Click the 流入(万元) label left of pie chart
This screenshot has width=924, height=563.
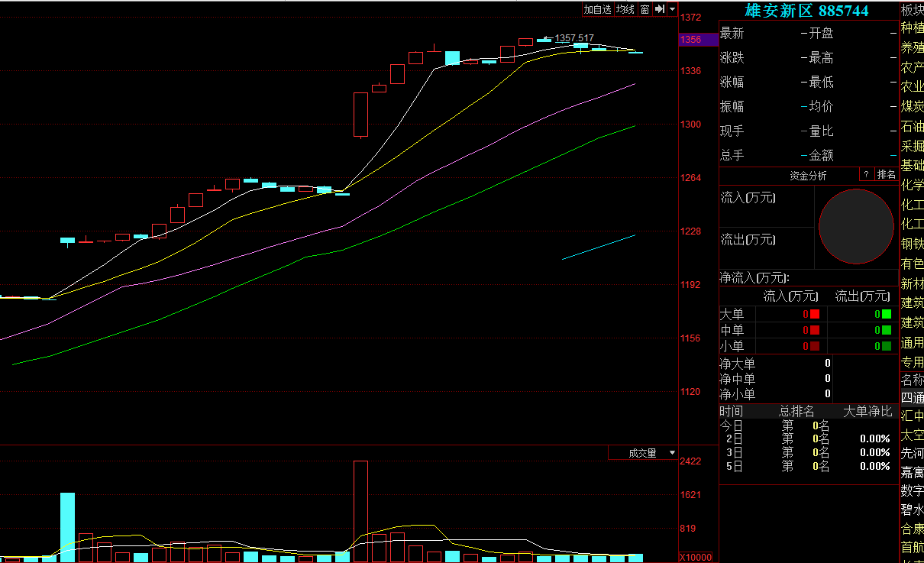point(748,198)
